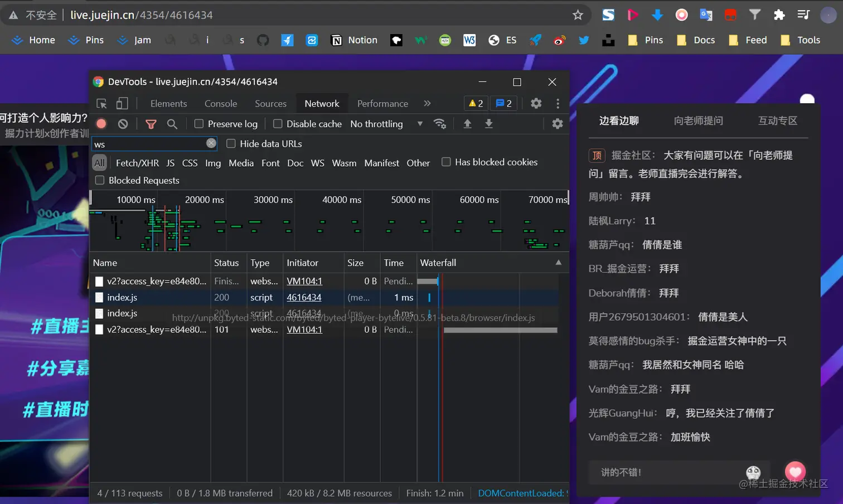The width and height of the screenshot is (843, 504).
Task: Open the Google Translate extension icon
Action: (x=706, y=15)
